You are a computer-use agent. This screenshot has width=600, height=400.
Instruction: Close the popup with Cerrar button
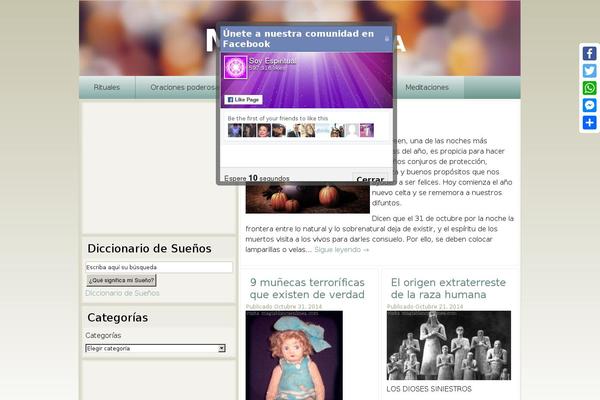pos(370,179)
